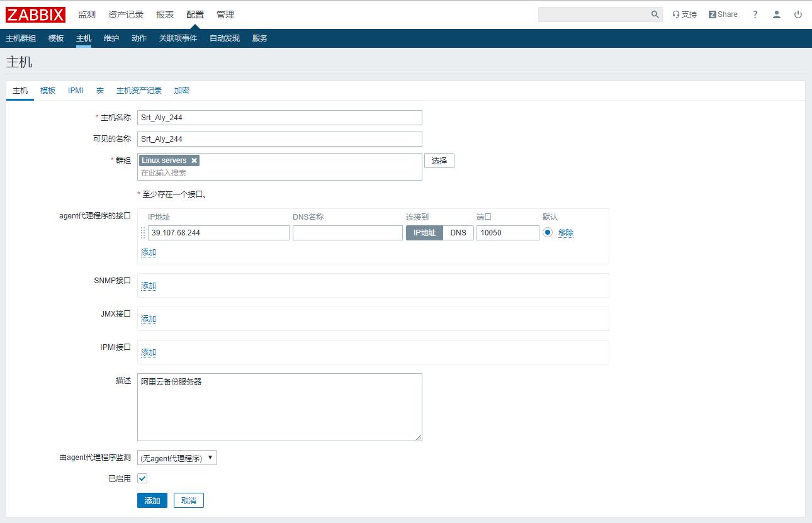
Task: Open the 报表 menu
Action: [x=165, y=14]
